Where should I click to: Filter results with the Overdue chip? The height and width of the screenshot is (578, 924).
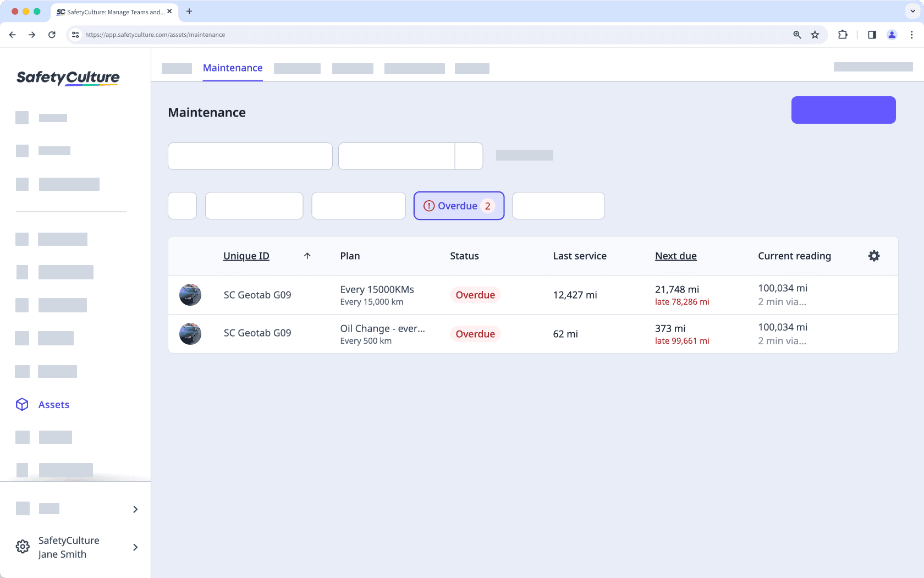[459, 206]
